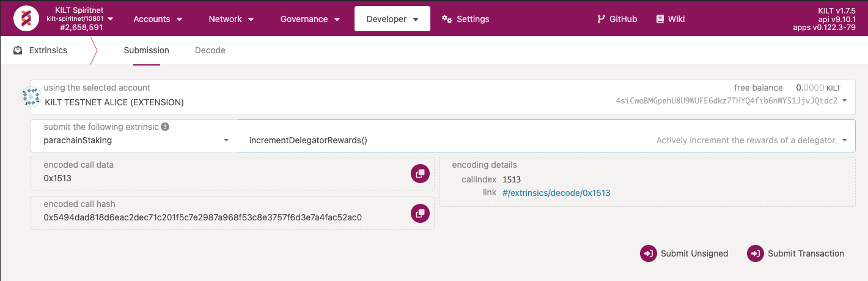Click the Submit Unsigned button

click(685, 253)
